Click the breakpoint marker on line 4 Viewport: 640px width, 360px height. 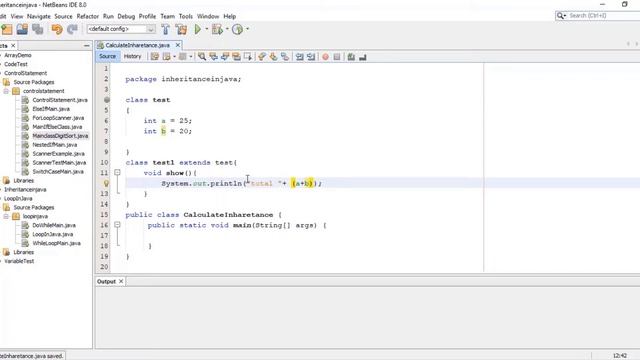click(x=107, y=100)
